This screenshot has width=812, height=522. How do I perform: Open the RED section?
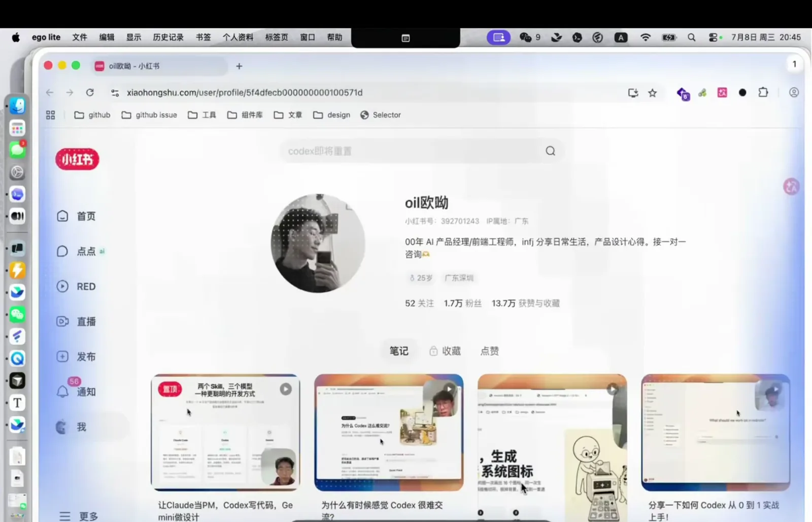76,286
